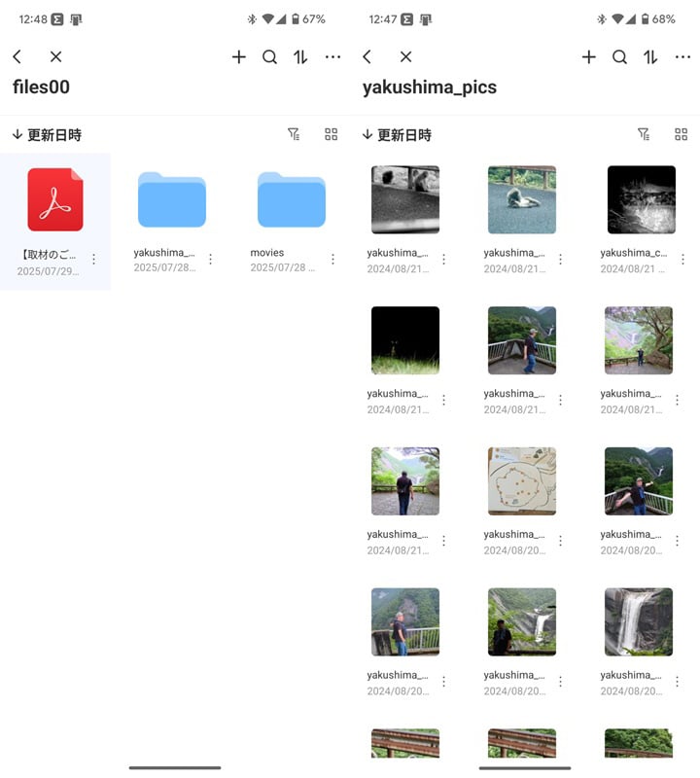Go back from the yakushima_pics screen
The height and width of the screenshot is (778, 700).
click(x=367, y=56)
